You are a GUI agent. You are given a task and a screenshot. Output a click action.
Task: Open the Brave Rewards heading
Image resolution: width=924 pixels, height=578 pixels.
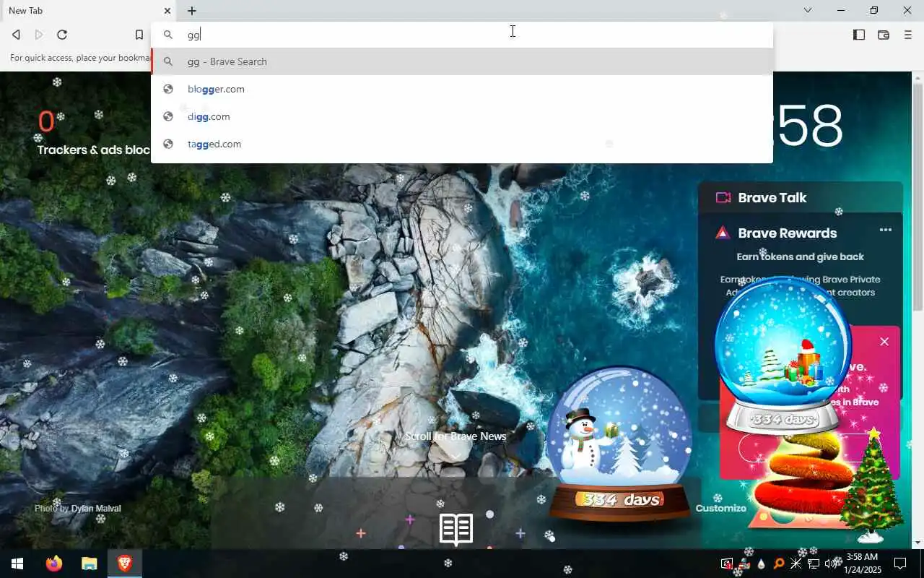(x=787, y=233)
